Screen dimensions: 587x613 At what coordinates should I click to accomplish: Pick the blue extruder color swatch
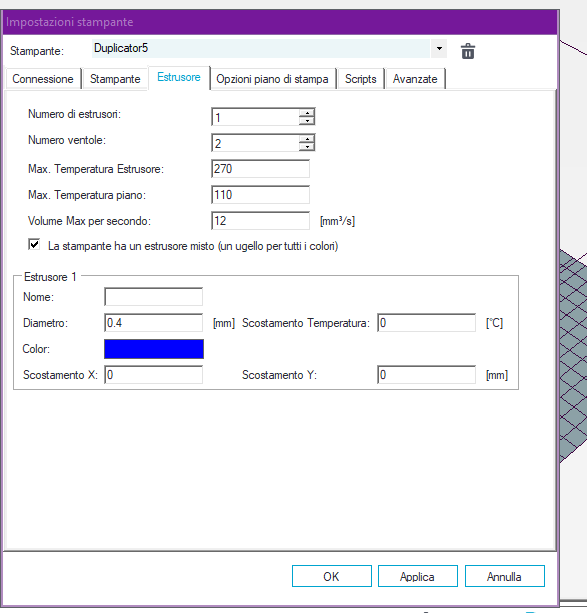[x=154, y=349]
